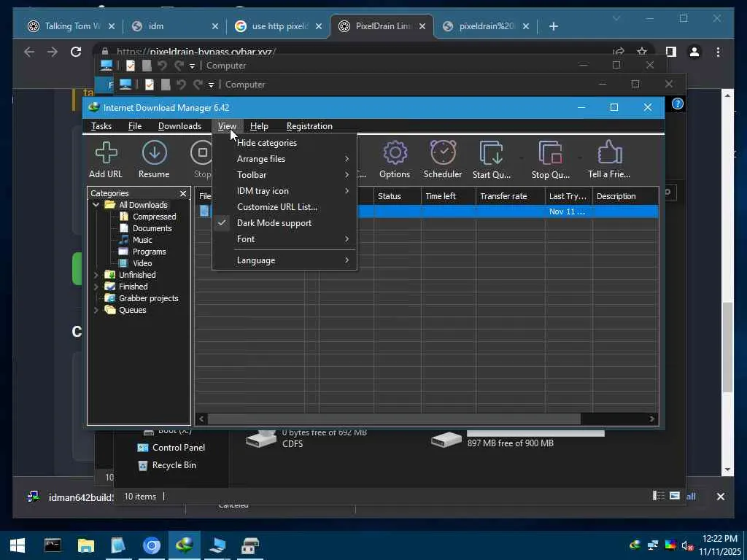The image size is (747, 560).
Task: Collapse the All Downloads tree node
Action: click(96, 205)
